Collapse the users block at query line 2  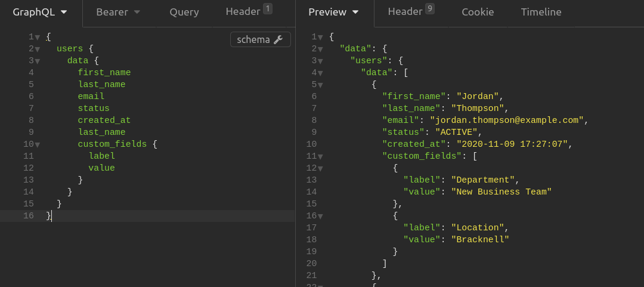pyautogui.click(x=38, y=50)
